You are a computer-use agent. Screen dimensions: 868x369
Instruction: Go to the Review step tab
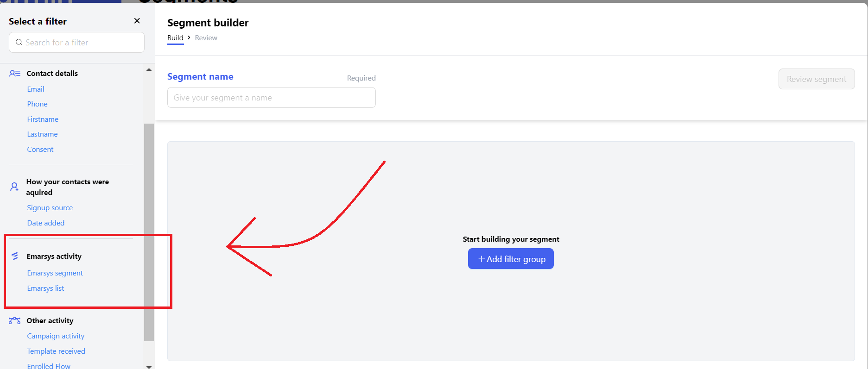206,38
